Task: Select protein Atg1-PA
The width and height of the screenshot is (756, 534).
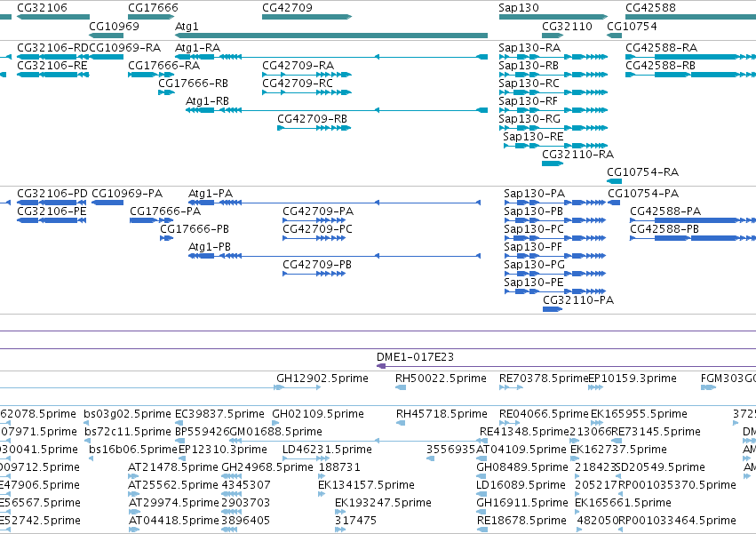Action: 334,203
